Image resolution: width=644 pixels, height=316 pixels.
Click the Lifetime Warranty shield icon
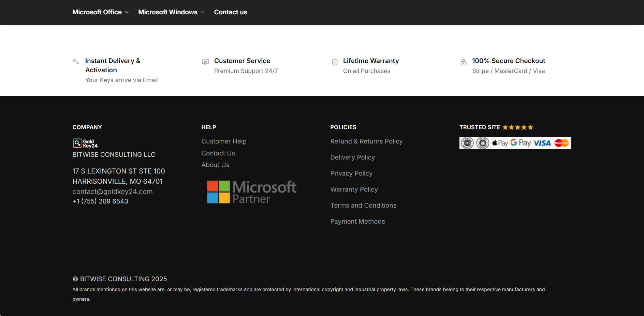pyautogui.click(x=335, y=62)
